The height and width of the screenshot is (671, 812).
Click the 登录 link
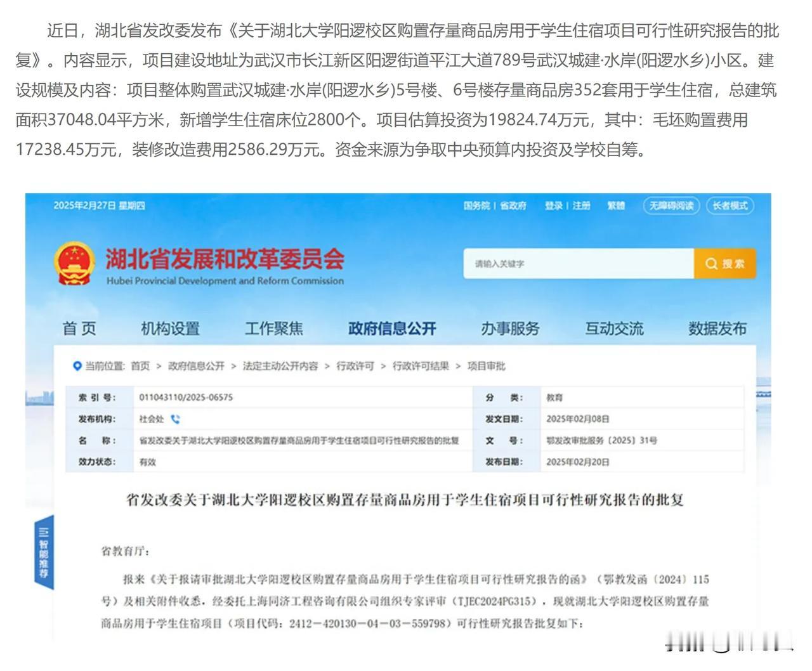(554, 205)
